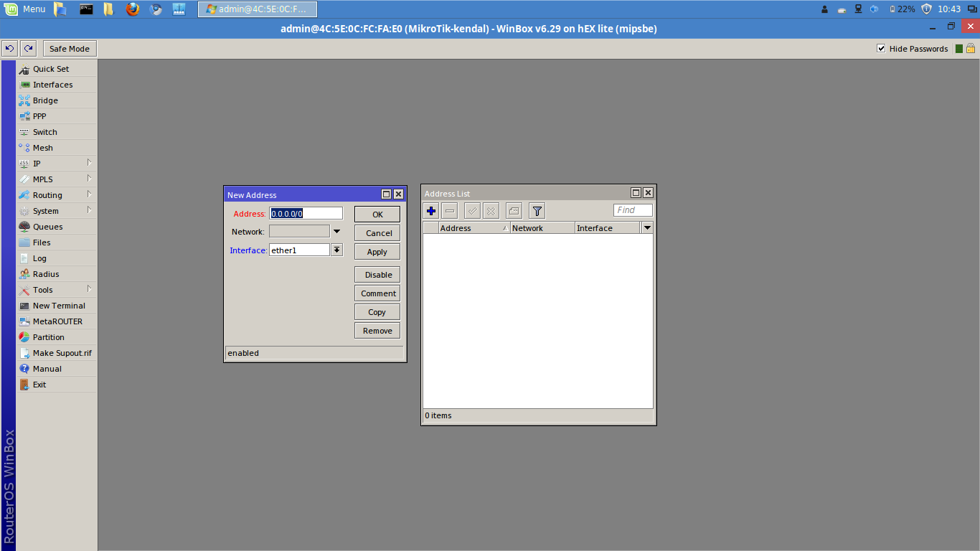This screenshot has height=551, width=980.
Task: Click the Disable button
Action: 377,275
